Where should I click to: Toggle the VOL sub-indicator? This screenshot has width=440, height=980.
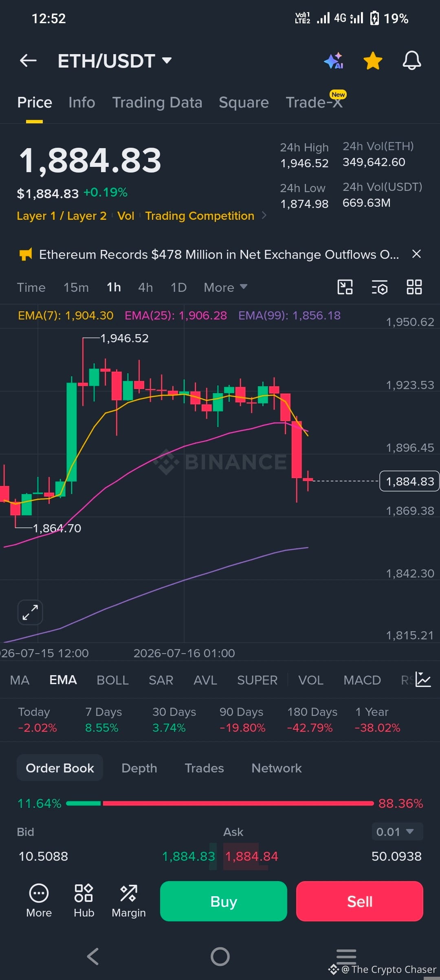point(311,680)
